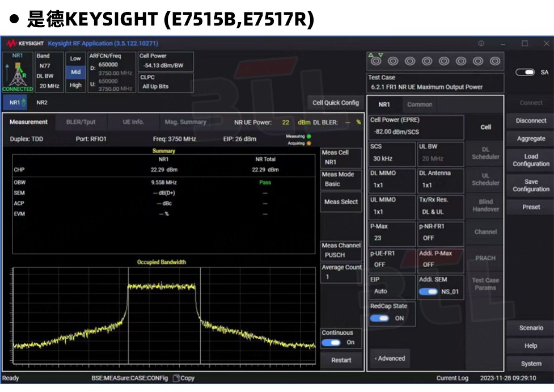Viewport: 554px width, 392px height.
Task: Switch to the Msg. Summary tab
Action: pos(185,122)
